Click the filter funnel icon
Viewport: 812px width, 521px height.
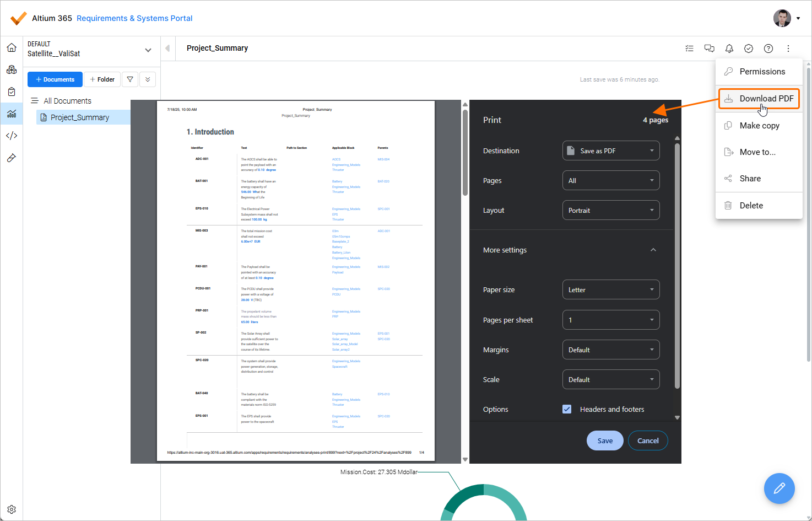click(130, 79)
